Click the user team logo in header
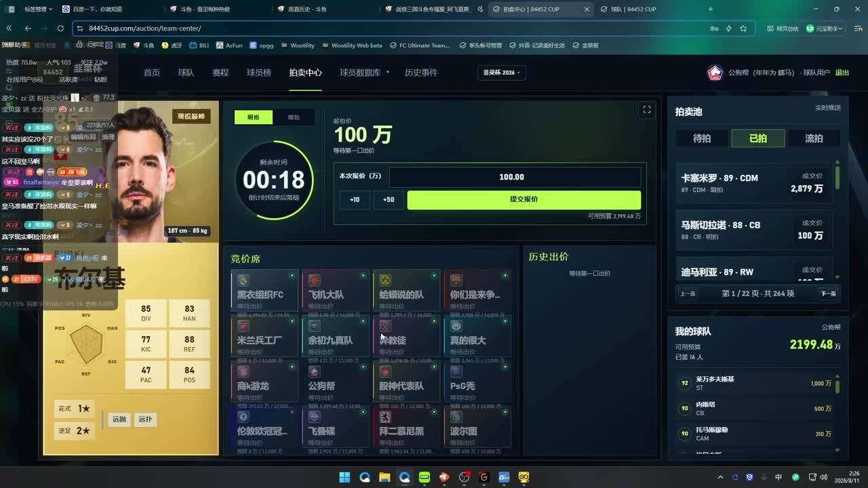Screen dimensions: 868x488 (x=715, y=73)
